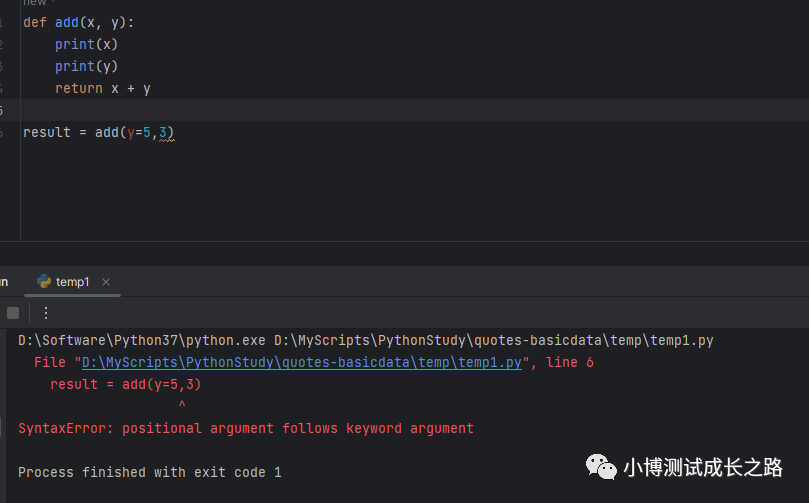809x503 pixels.
Task: Click the python.exe command line in console
Action: [x=366, y=341]
